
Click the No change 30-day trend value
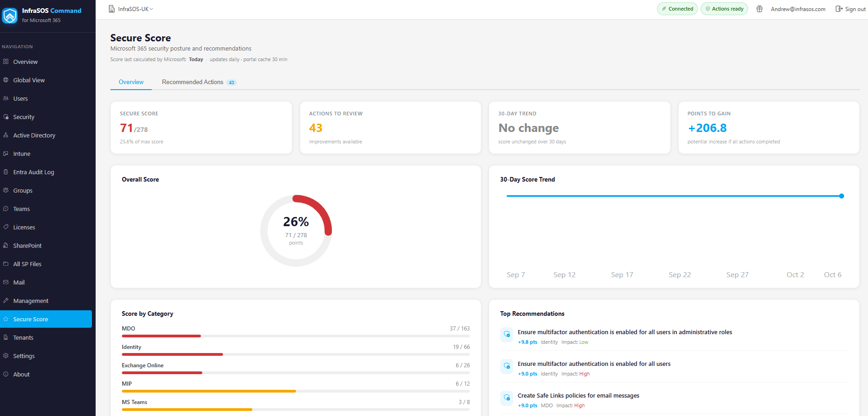(529, 128)
